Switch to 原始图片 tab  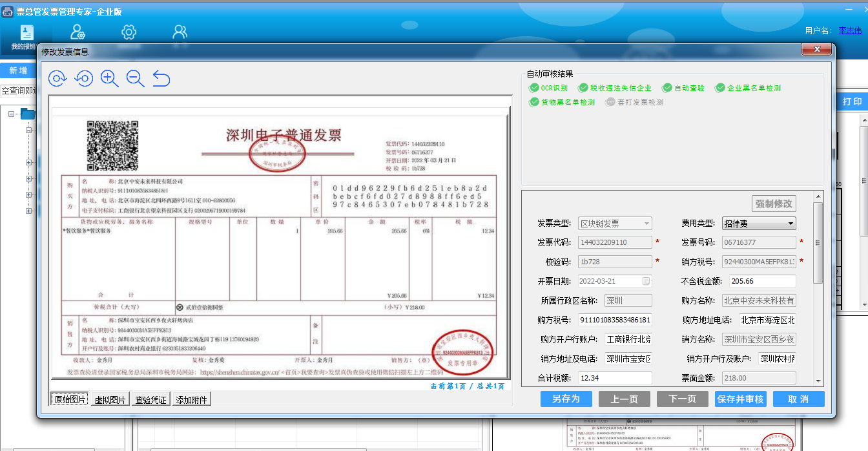[x=70, y=400]
